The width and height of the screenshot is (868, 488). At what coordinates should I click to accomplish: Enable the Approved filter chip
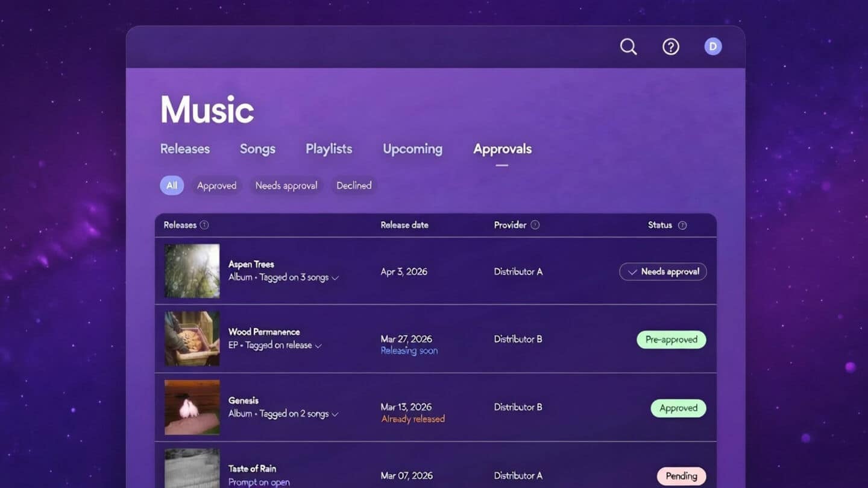pyautogui.click(x=216, y=185)
